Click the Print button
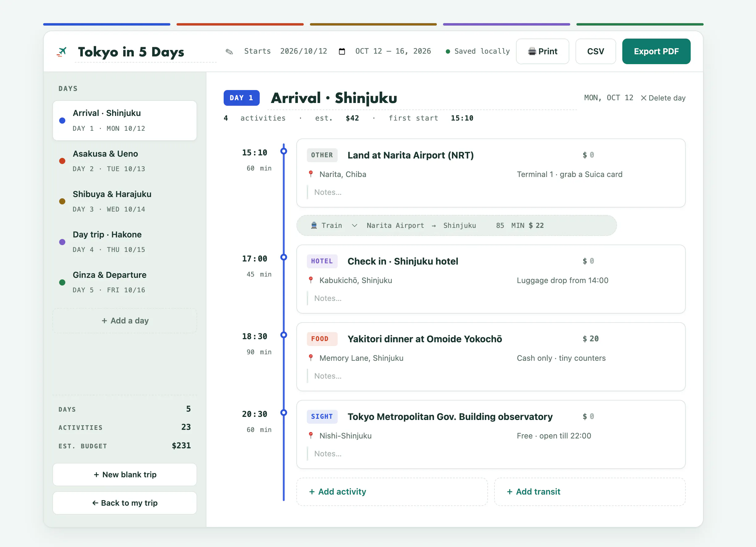The width and height of the screenshot is (756, 547). [x=542, y=51]
